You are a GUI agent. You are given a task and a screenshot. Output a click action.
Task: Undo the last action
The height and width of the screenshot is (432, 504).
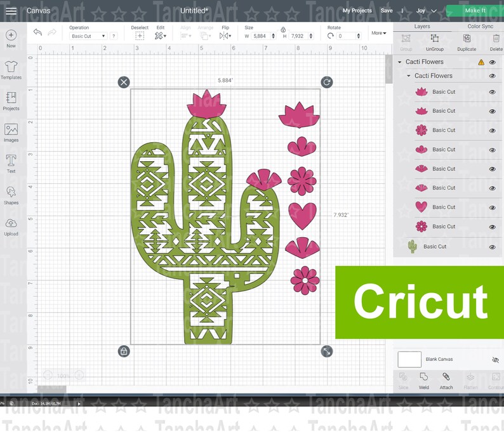[x=37, y=32]
